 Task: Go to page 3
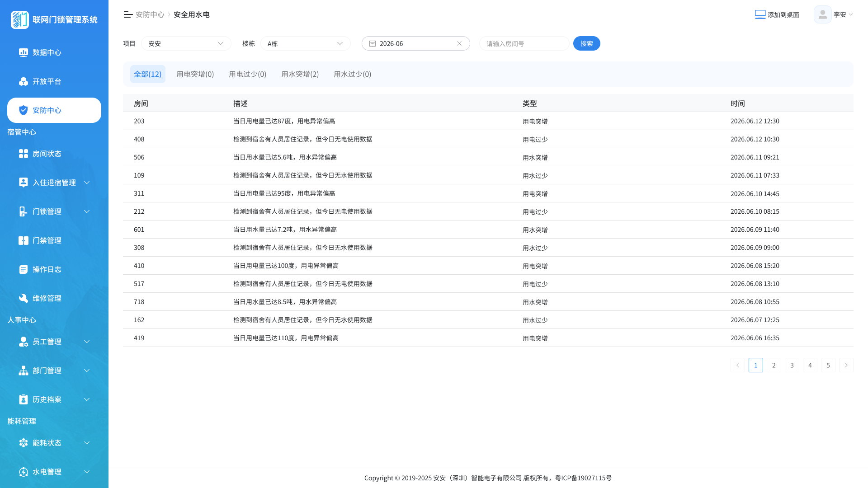coord(792,365)
